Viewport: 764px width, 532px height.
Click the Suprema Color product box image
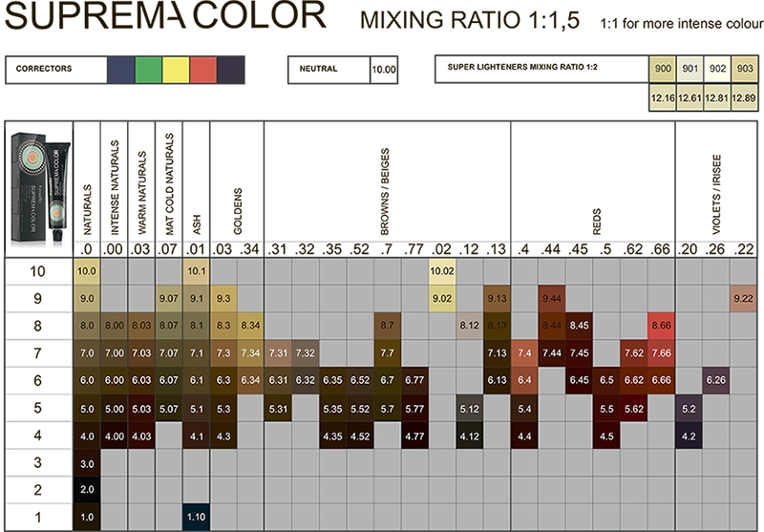click(x=40, y=187)
